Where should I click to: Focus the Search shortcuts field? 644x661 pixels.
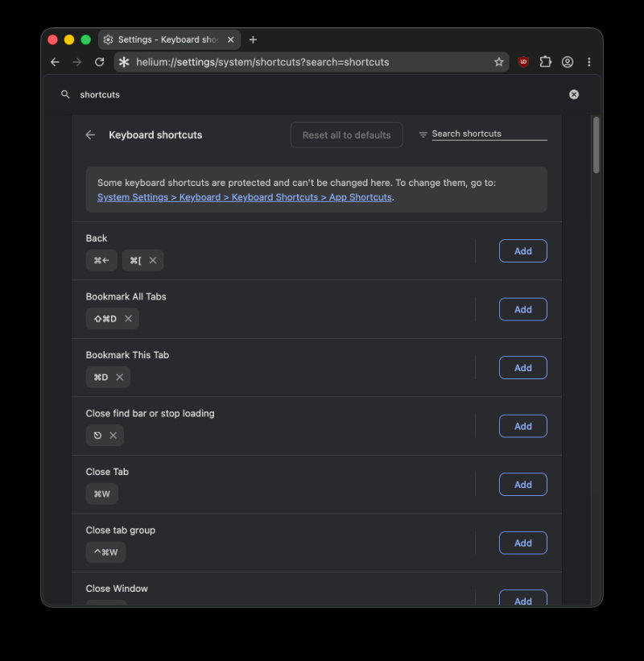(489, 134)
